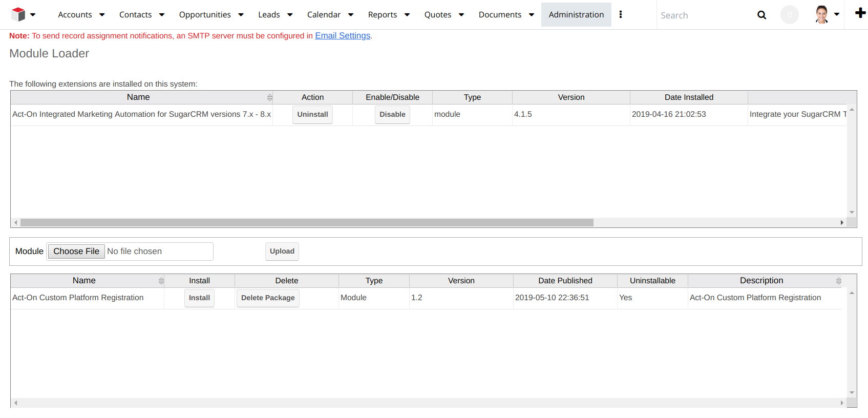Click the Date Installed column header
The height and width of the screenshot is (418, 868).
pyautogui.click(x=689, y=97)
